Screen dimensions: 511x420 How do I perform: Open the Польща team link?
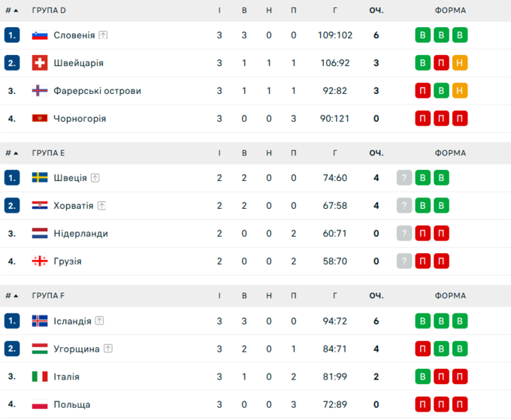[72, 404]
